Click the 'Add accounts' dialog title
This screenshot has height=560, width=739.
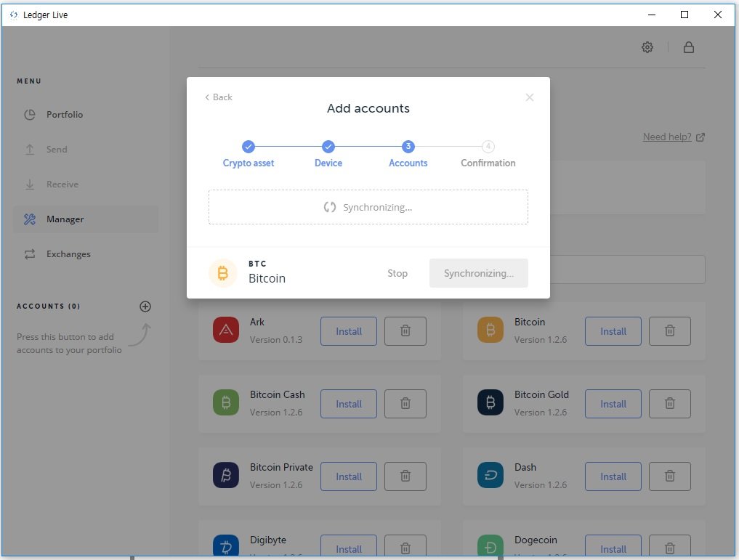[x=368, y=108]
